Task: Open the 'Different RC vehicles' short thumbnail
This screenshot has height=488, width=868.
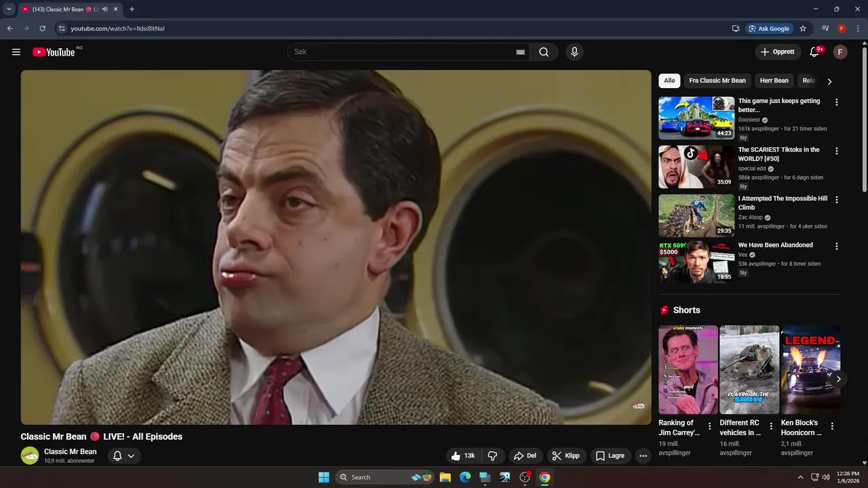Action: point(749,369)
